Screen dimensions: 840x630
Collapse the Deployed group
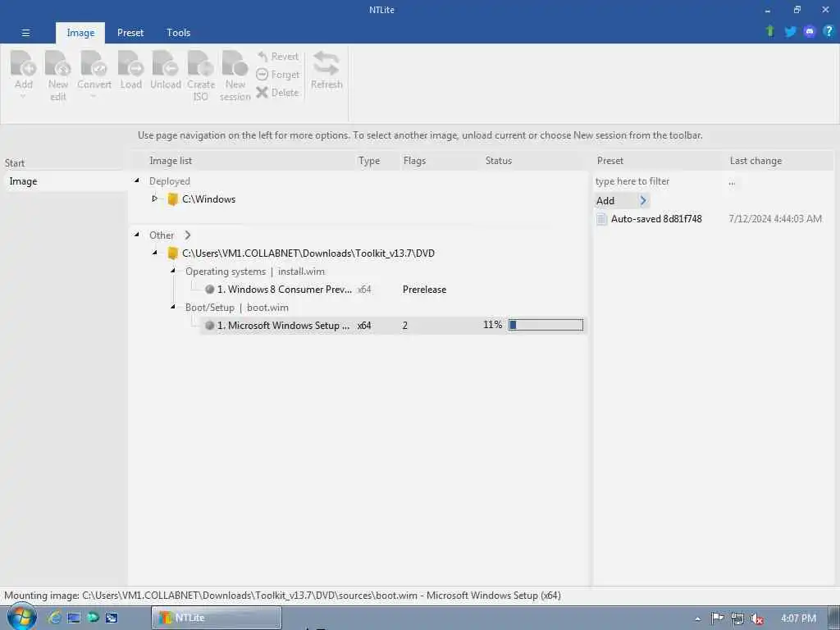click(137, 181)
